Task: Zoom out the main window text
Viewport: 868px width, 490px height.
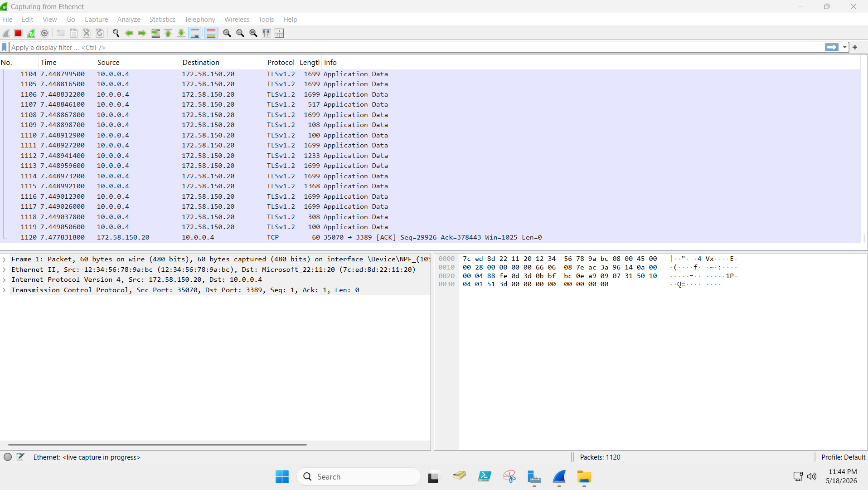Action: pyautogui.click(x=240, y=33)
